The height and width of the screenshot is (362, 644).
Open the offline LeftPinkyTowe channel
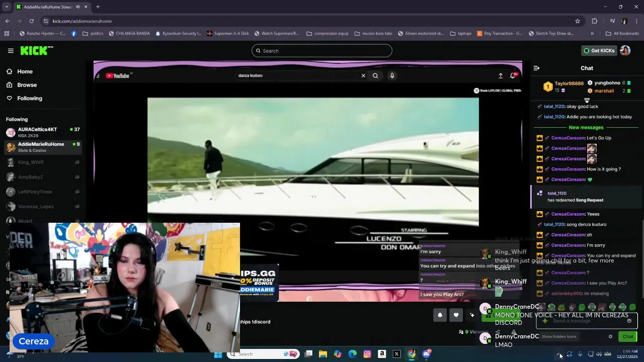[x=43, y=192]
